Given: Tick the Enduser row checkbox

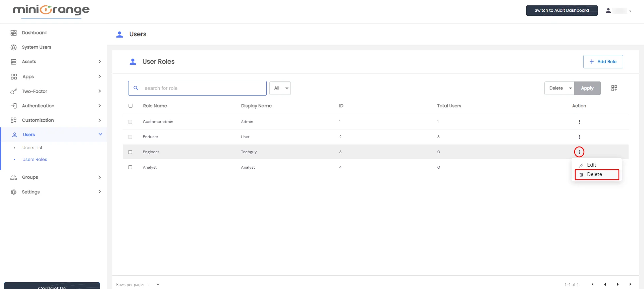Looking at the screenshot, I should click(130, 137).
